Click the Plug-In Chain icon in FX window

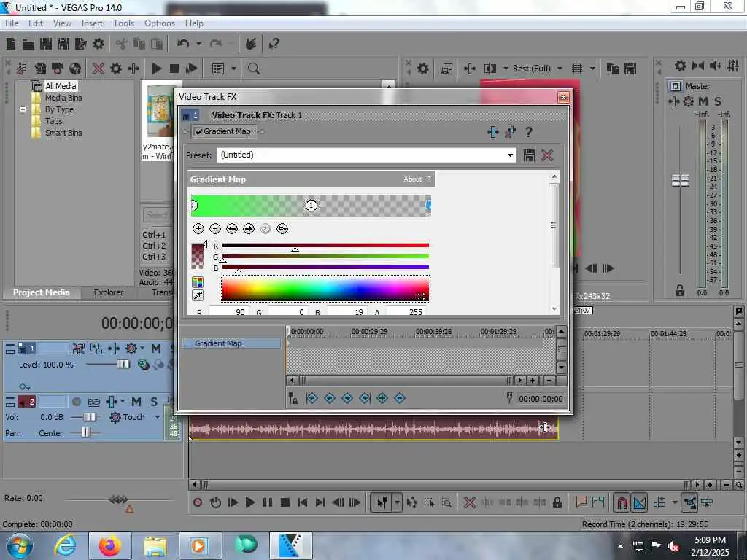click(493, 132)
